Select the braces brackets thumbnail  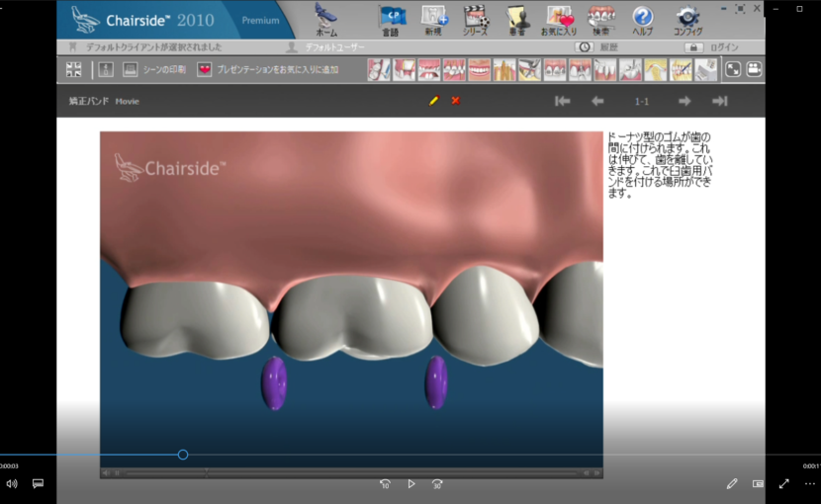point(555,69)
